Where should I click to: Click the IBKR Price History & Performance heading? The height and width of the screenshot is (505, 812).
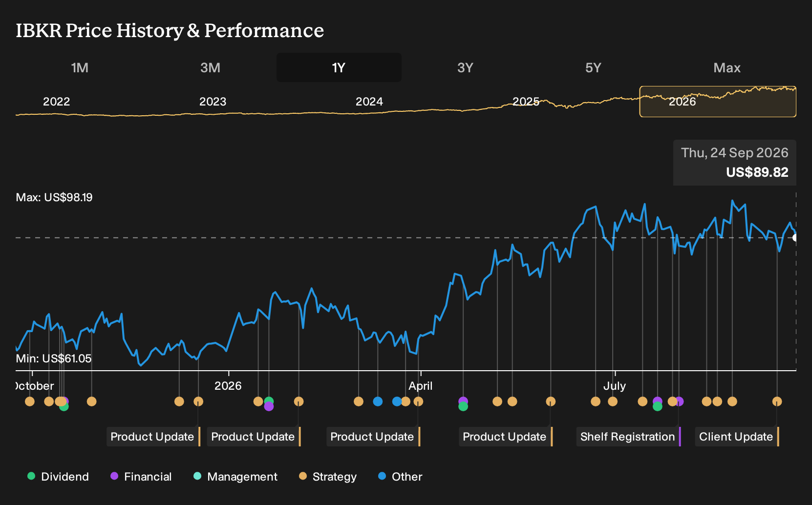pyautogui.click(x=170, y=30)
